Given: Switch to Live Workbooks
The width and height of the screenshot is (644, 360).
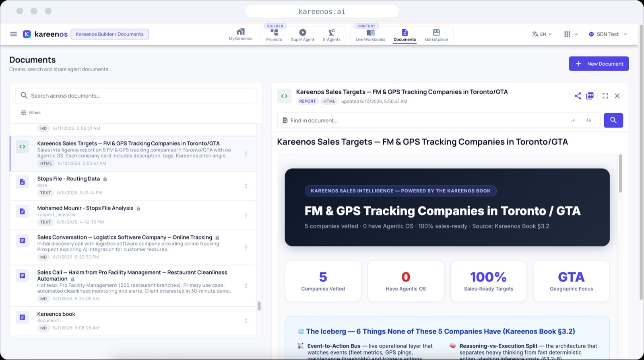Looking at the screenshot, I should point(370,35).
